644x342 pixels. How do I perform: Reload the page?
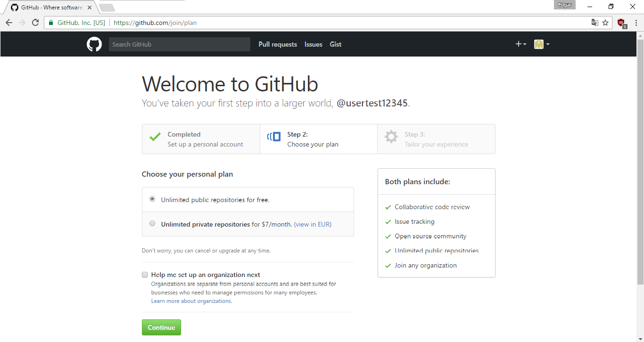click(35, 22)
